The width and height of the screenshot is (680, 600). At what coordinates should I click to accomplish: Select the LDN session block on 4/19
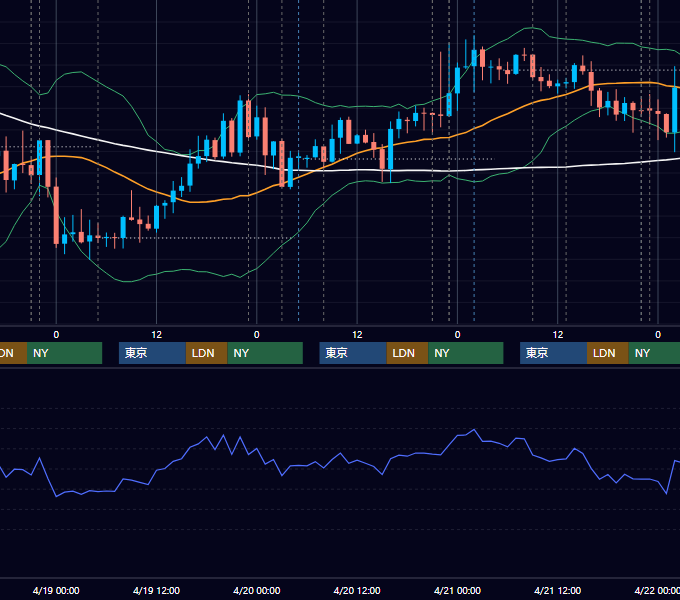pyautogui.click(x=206, y=353)
